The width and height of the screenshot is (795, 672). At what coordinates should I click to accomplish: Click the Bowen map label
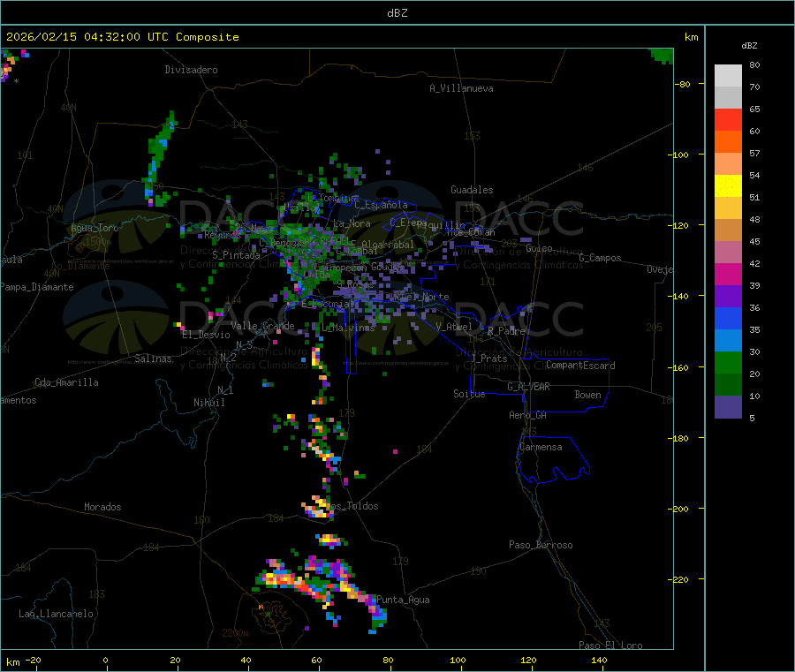click(588, 395)
